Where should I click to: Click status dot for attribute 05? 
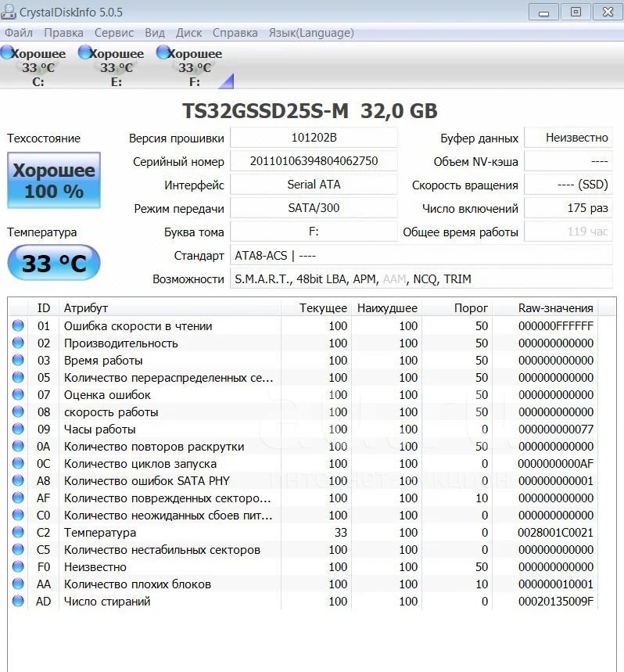pos(18,377)
